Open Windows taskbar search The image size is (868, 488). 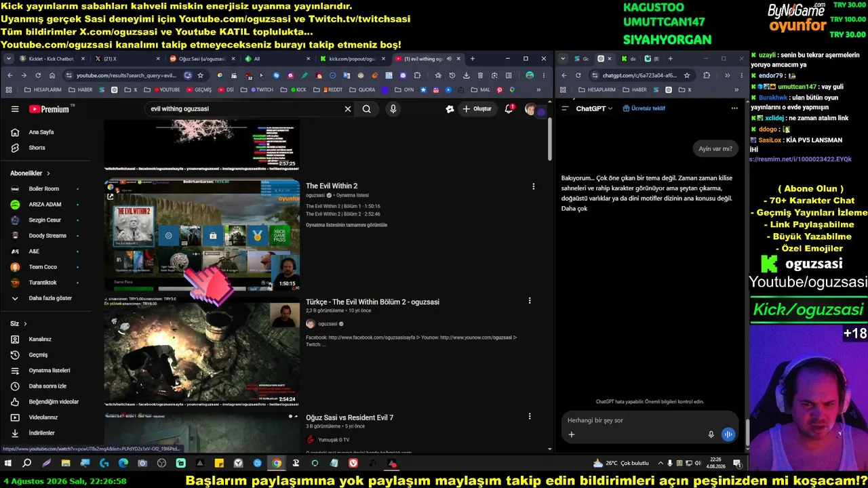pos(27,463)
